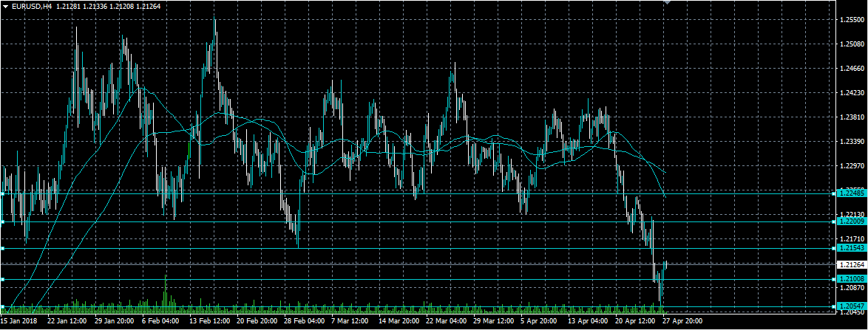Click the 1.23810 price scale label
868x330 pixels.
pos(852,117)
